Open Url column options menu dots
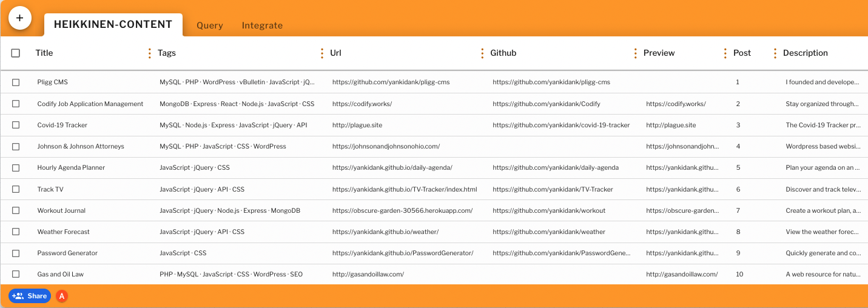The image size is (868, 308). 482,53
